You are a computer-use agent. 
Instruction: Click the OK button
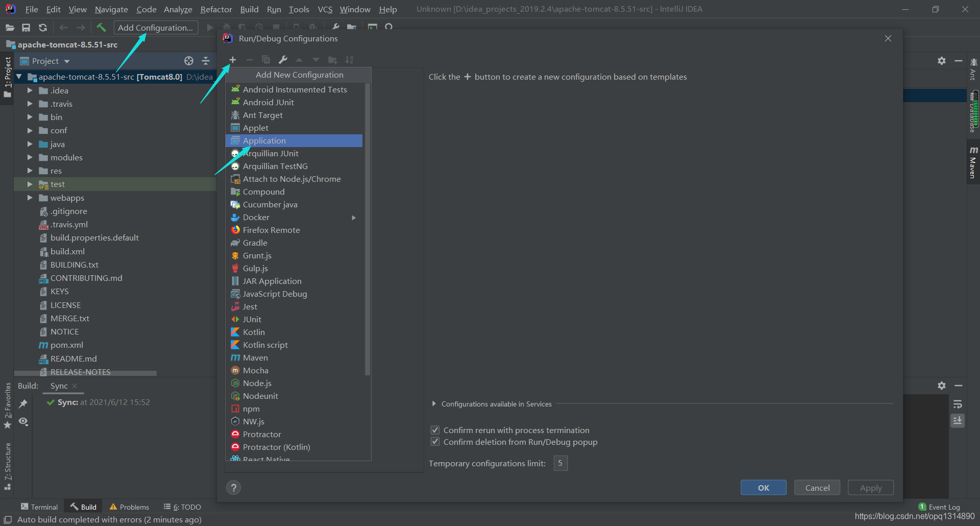coord(764,488)
